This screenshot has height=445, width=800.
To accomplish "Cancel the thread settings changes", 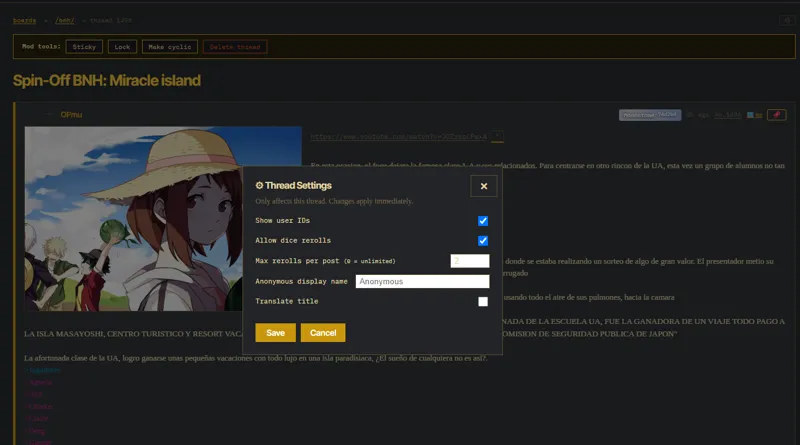I will [x=323, y=333].
